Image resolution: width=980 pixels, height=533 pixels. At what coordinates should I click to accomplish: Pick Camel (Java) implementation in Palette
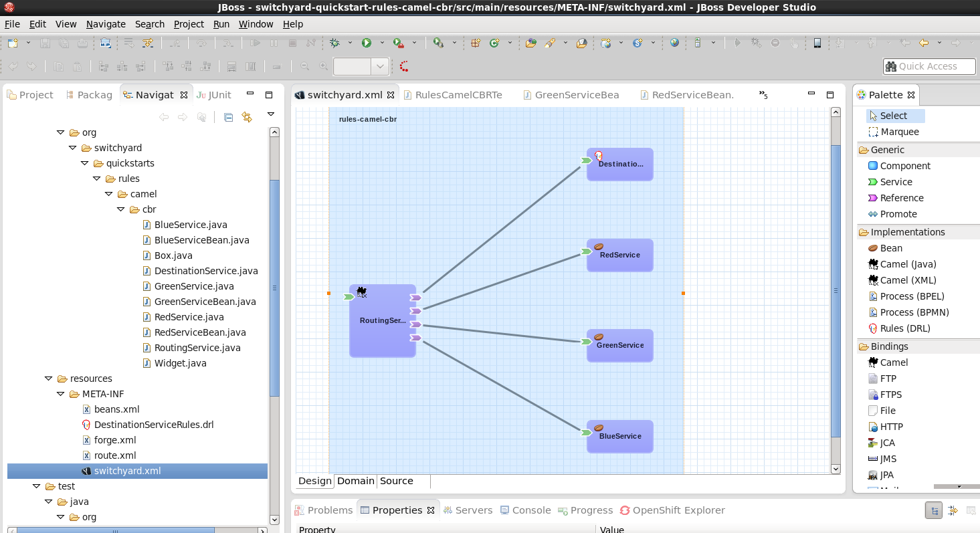pos(902,264)
